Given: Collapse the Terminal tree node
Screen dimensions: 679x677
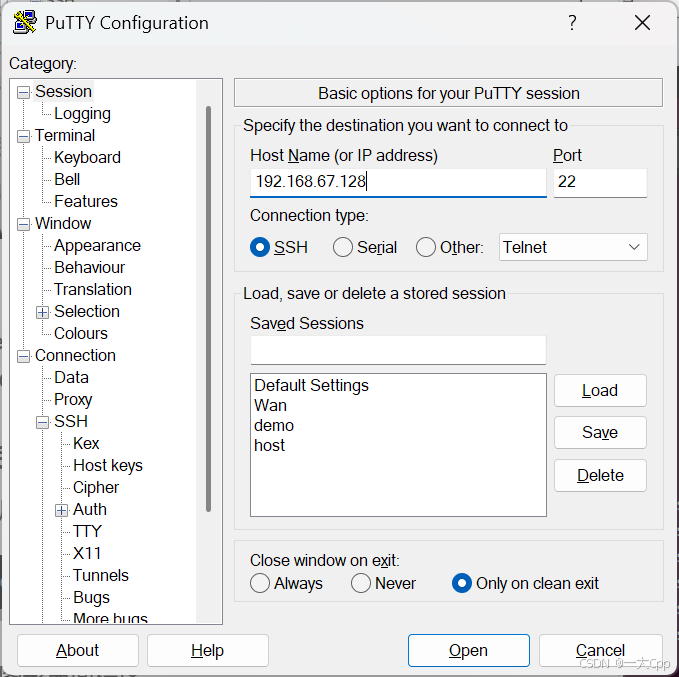Looking at the screenshot, I should (23, 136).
